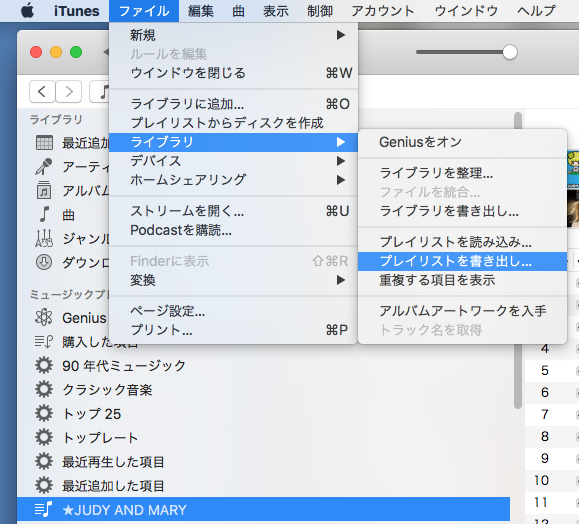The image size is (579, 524).
Task: Select track row number 8
Action: pyautogui.click(x=552, y=436)
